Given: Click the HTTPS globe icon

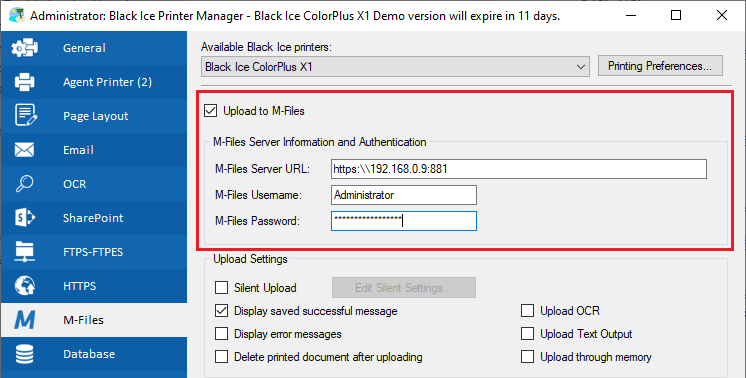Looking at the screenshot, I should tap(24, 286).
